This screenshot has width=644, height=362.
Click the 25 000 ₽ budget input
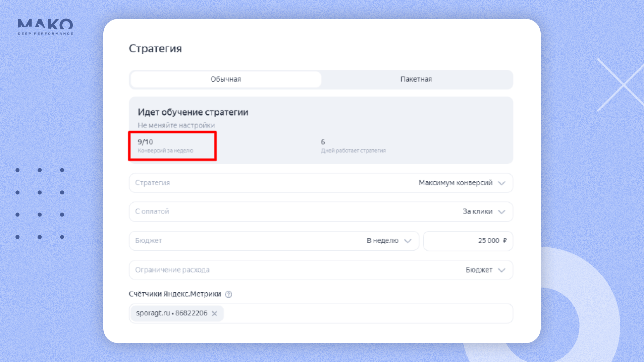[468, 241]
